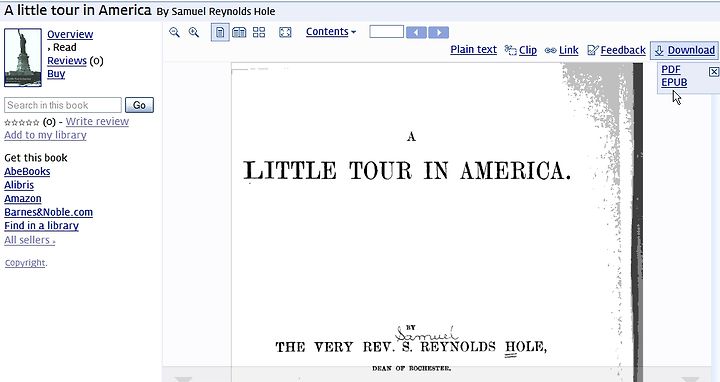This screenshot has width=720, height=382.
Task: Switch to single page view icon
Action: pyautogui.click(x=220, y=32)
